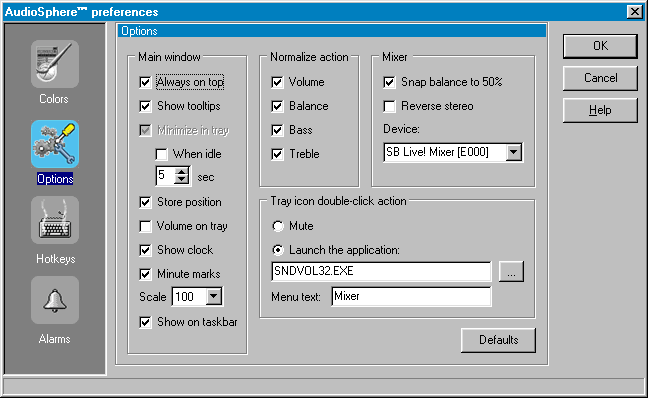Image resolution: width=648 pixels, height=398 pixels.
Task: Enable Reverse stereo checkbox
Action: 389,106
